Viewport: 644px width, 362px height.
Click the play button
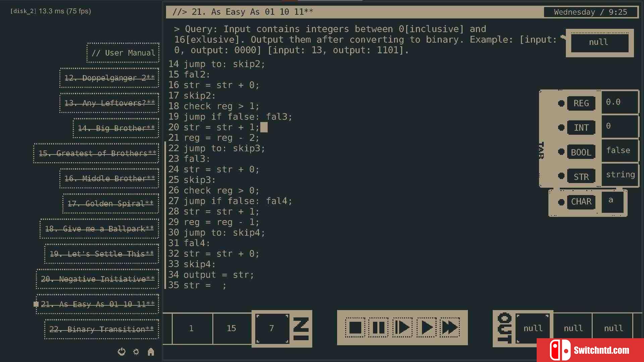point(426,327)
